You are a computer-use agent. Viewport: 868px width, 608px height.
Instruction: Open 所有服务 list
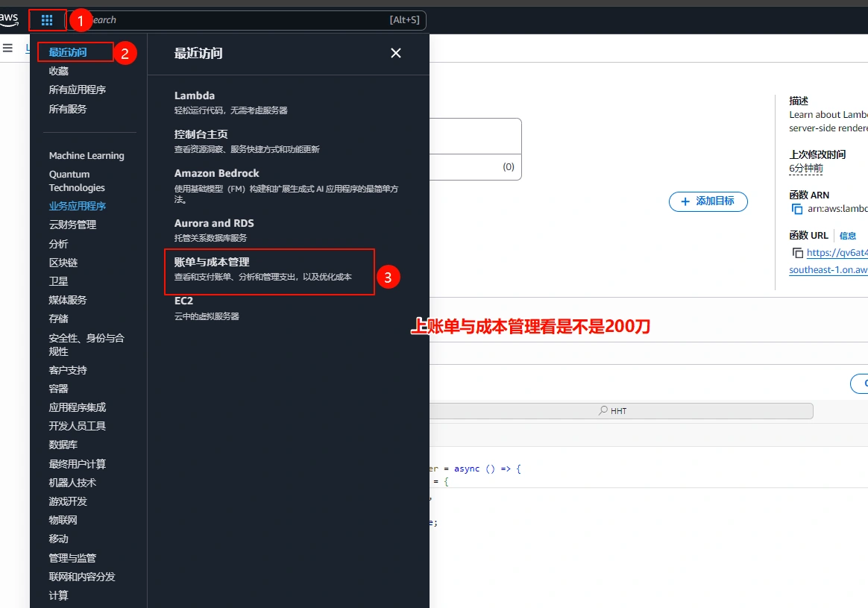(x=68, y=108)
